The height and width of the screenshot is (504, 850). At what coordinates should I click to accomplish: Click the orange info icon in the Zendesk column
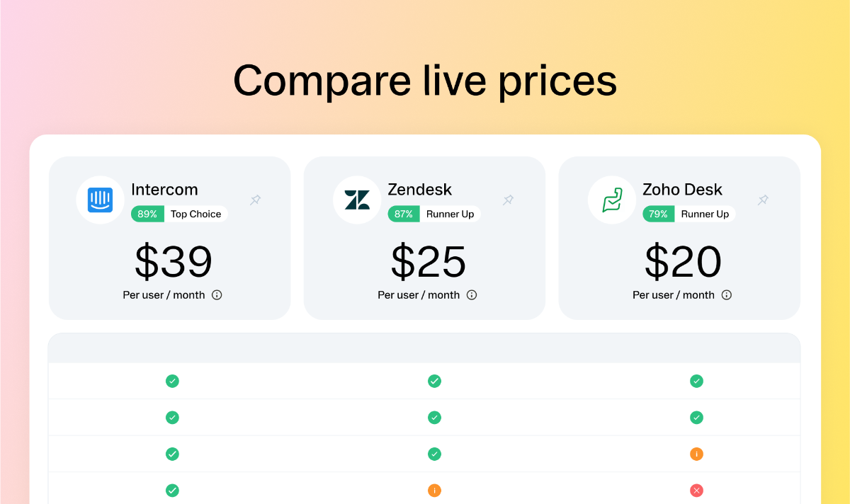(x=434, y=490)
